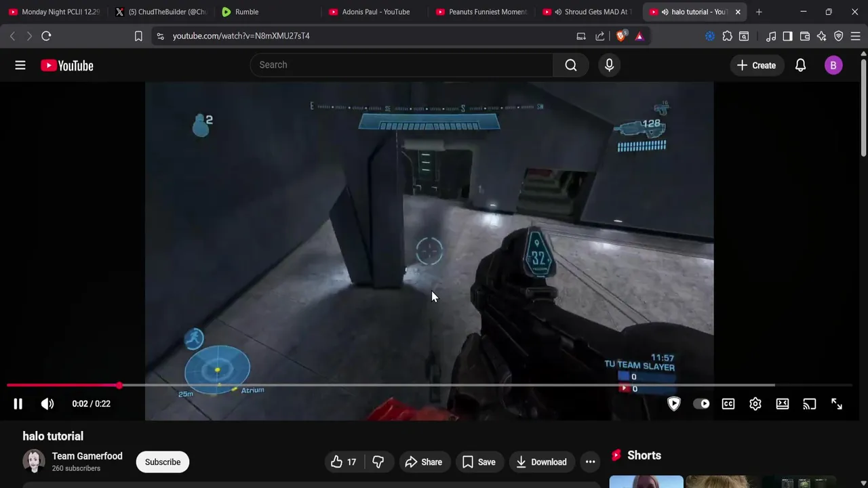
Task: Share the halo tutorial video
Action: (x=424, y=462)
